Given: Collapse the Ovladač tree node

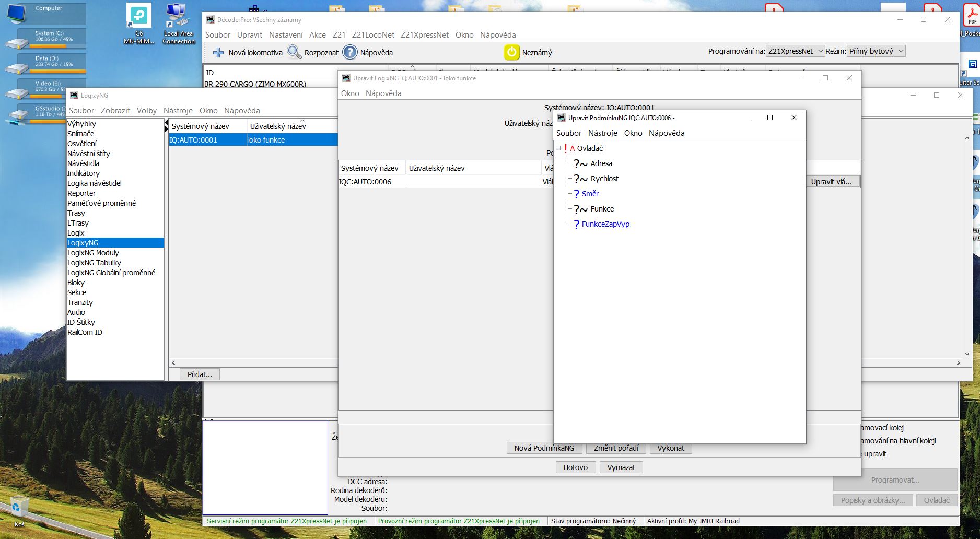Looking at the screenshot, I should pos(558,148).
